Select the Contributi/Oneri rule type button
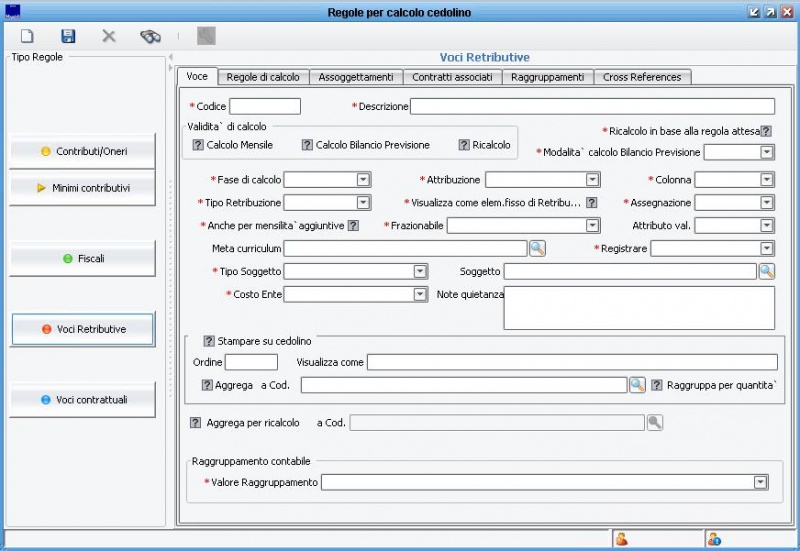The width and height of the screenshot is (800, 551). pos(83,151)
